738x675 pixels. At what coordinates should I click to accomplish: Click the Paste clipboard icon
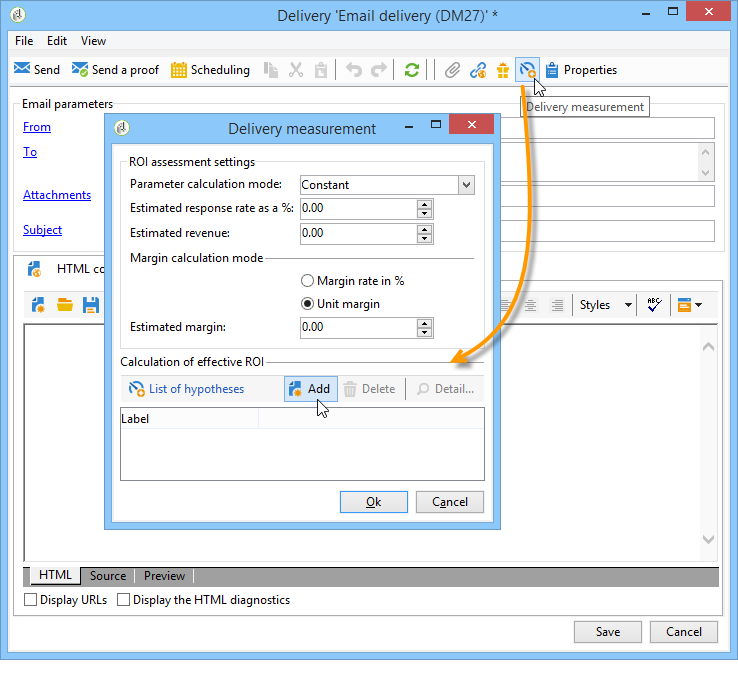point(321,70)
